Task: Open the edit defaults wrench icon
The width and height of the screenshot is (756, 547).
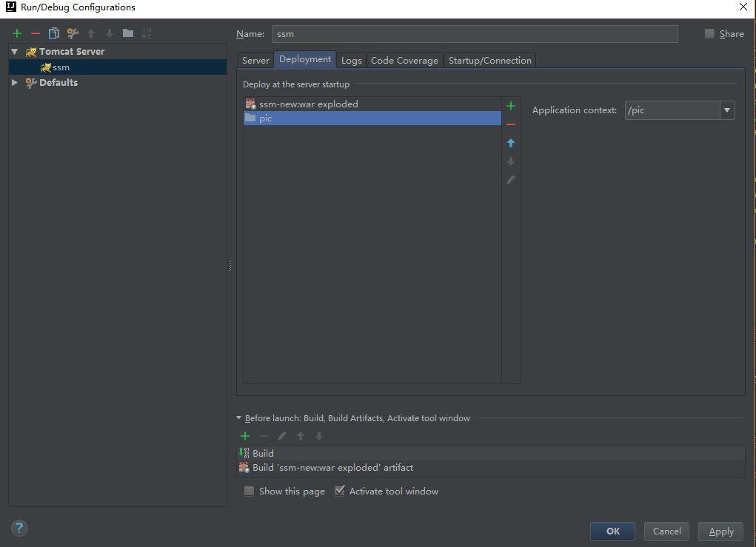Action: (x=73, y=33)
